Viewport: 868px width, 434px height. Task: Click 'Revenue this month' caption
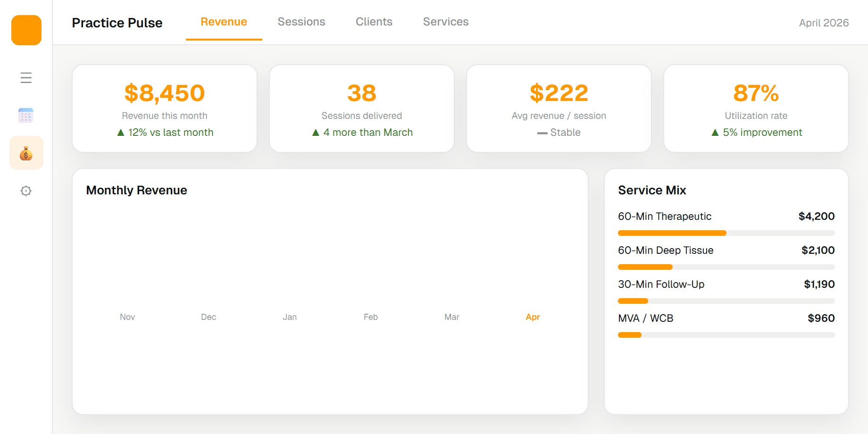(x=165, y=116)
